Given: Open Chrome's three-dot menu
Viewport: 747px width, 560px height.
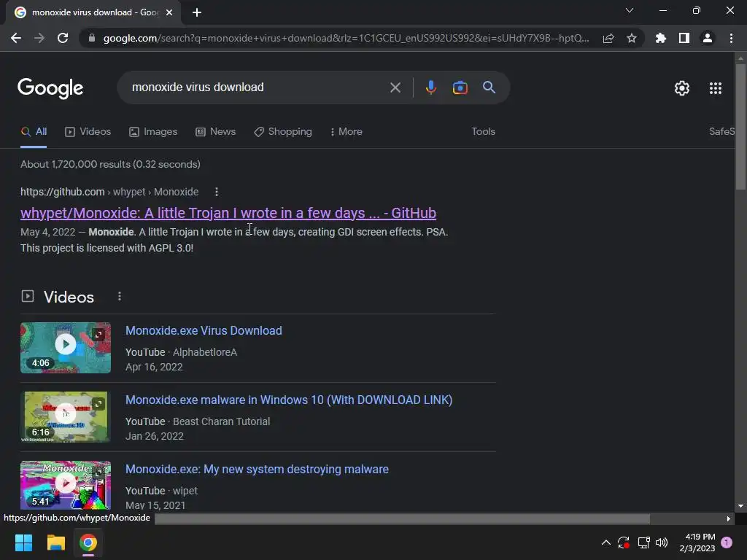Looking at the screenshot, I should (x=731, y=38).
